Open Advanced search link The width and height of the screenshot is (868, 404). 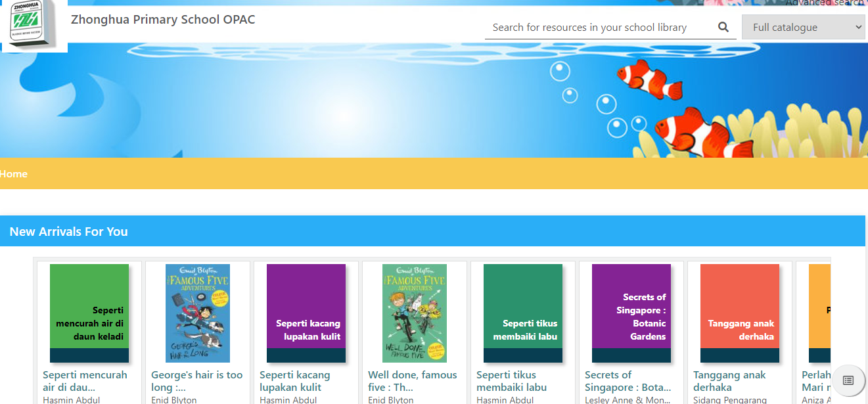click(825, 3)
